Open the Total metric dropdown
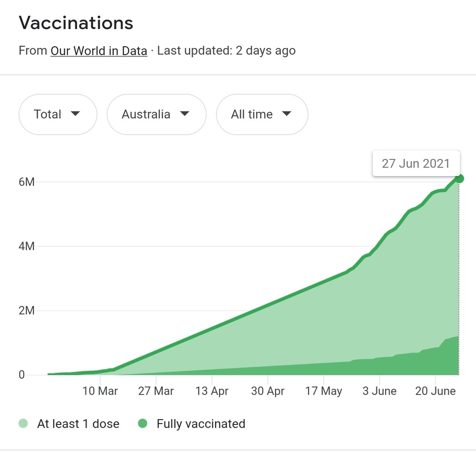476x453 pixels. 57,115
